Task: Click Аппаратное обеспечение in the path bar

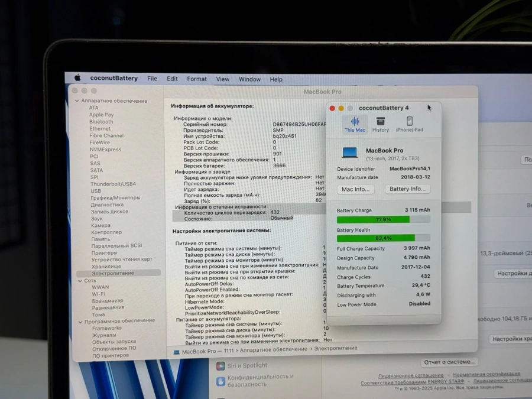Action: pos(274,349)
